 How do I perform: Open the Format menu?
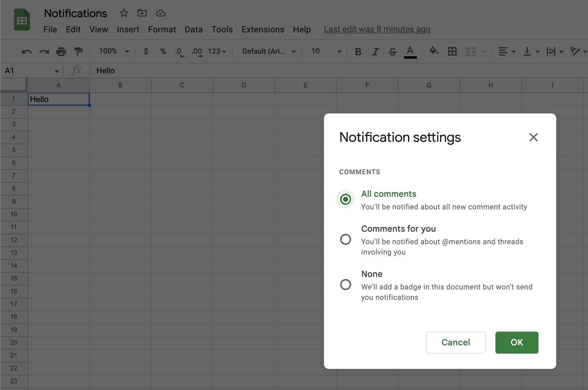coord(162,29)
